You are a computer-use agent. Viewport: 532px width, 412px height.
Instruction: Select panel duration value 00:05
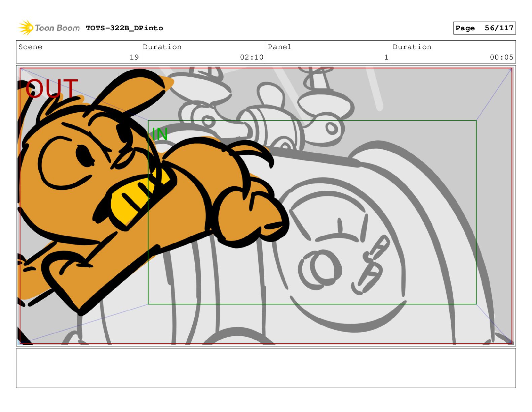coord(501,57)
